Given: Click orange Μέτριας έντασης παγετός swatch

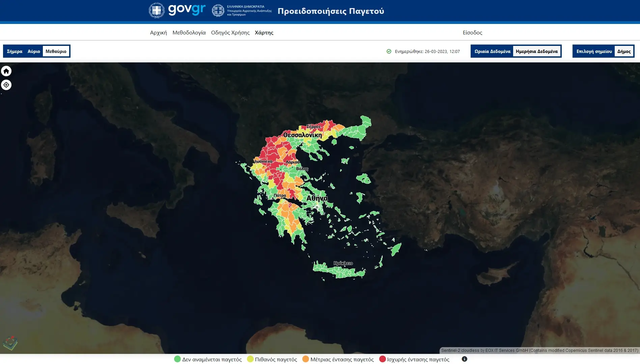Looking at the screenshot, I should (306, 359).
